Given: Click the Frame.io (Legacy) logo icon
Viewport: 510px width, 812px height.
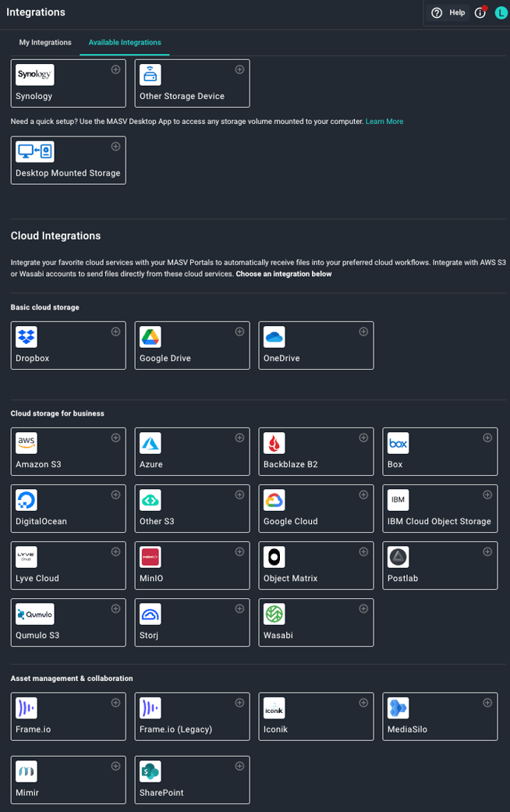Looking at the screenshot, I should click(x=151, y=708).
